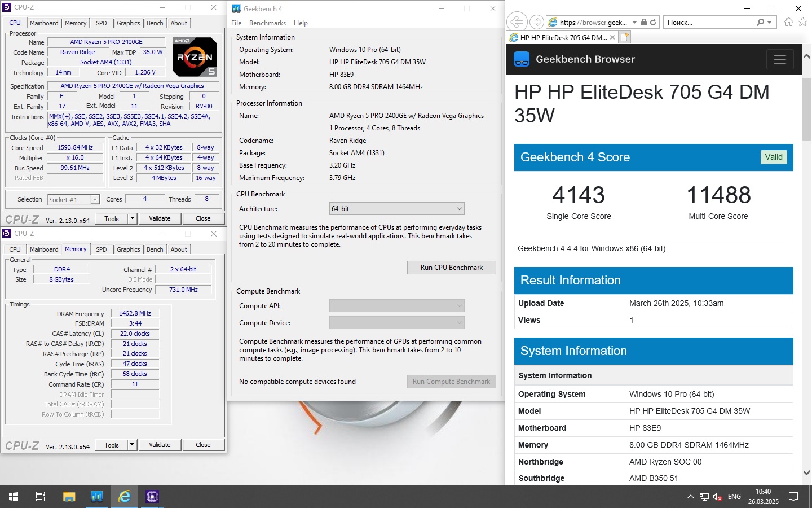Image resolution: width=812 pixels, height=508 pixels.
Task: Switch to Internet Explorer taskbar icon
Action: (125, 497)
